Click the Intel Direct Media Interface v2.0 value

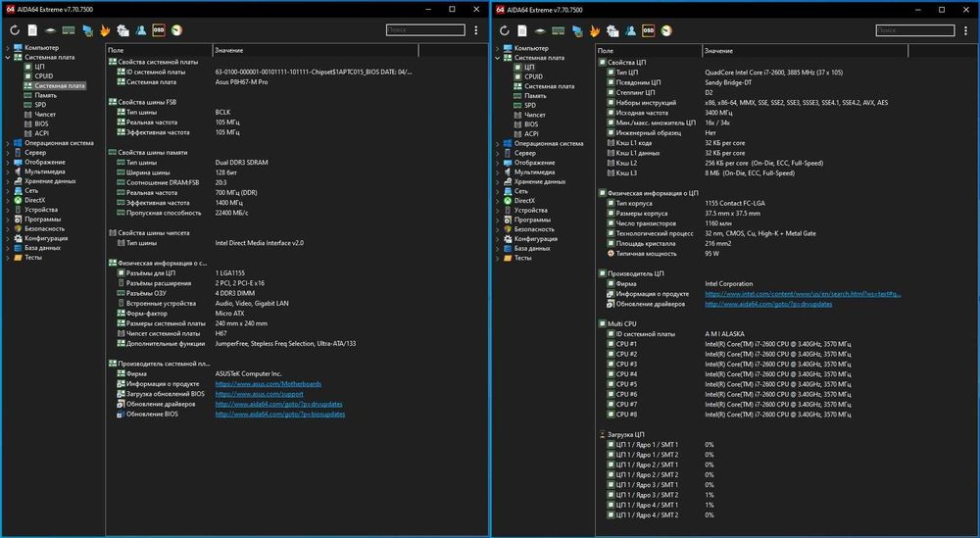pos(260,242)
